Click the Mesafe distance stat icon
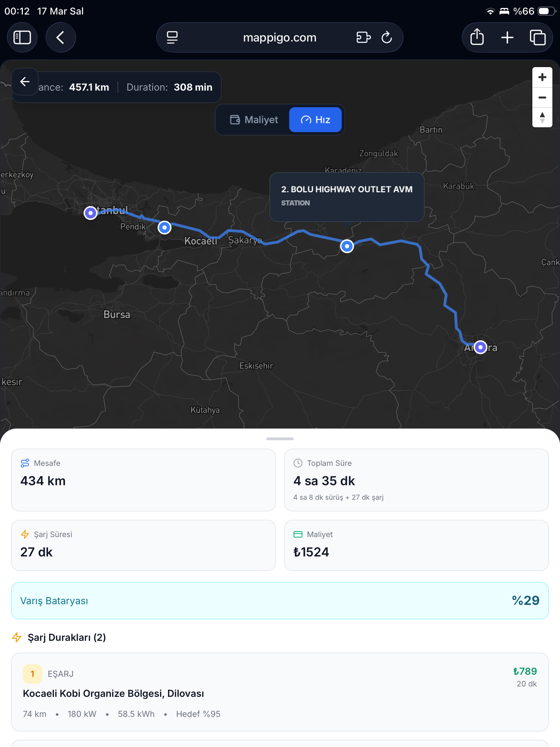 tap(25, 463)
